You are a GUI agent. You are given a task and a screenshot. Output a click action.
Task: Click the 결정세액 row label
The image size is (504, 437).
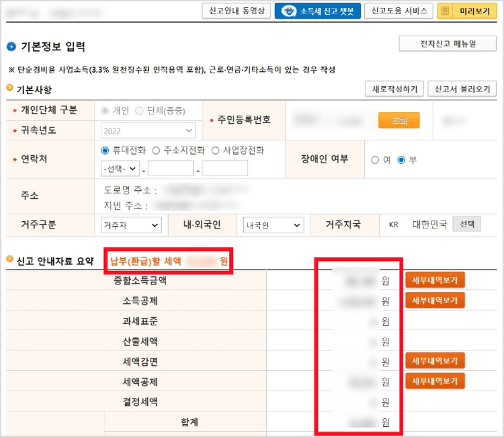click(x=140, y=401)
